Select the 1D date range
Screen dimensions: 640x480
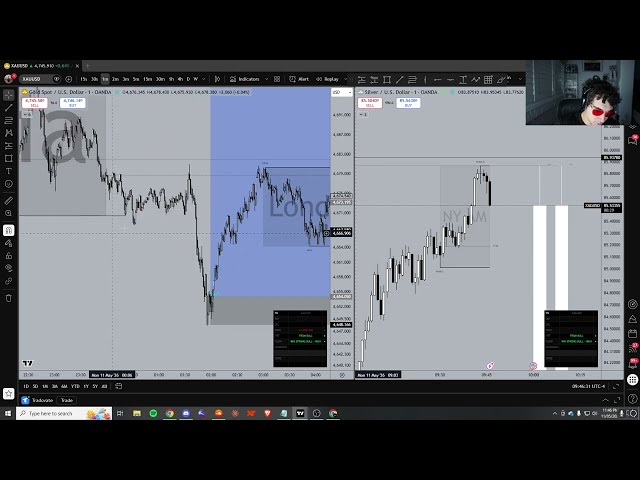[x=26, y=386]
